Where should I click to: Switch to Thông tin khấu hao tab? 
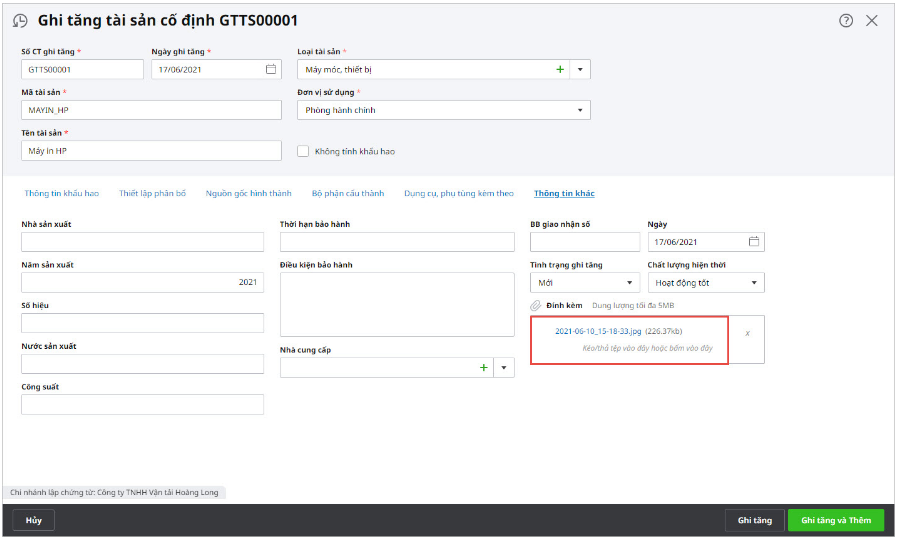click(62, 193)
